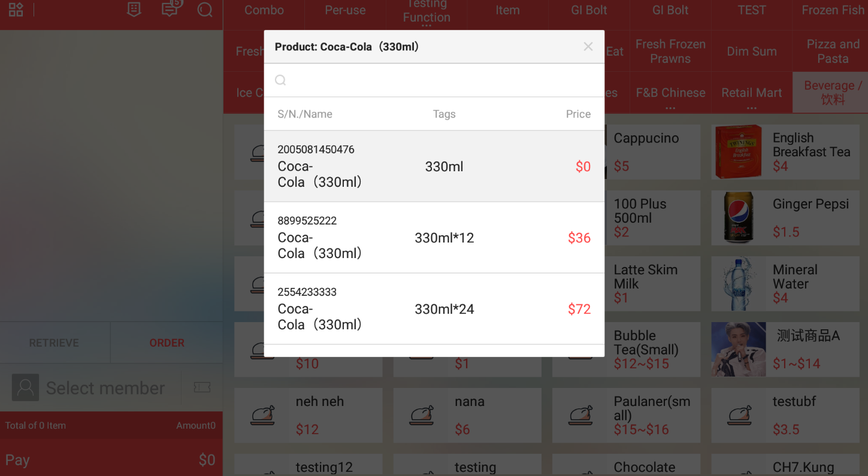The height and width of the screenshot is (476, 868).
Task: Click the search magnifier in the top bar
Action: click(x=205, y=10)
